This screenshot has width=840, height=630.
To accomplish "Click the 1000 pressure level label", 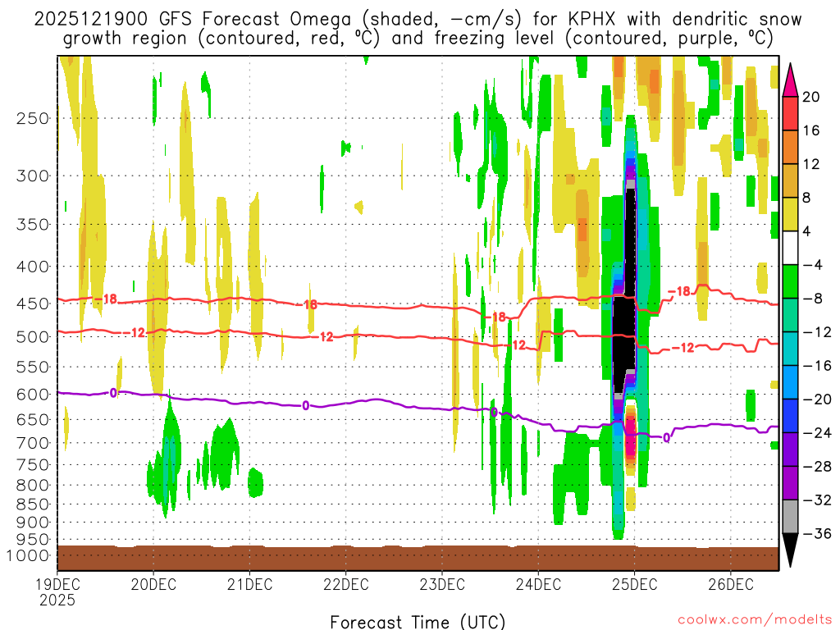I will pyautogui.click(x=29, y=555).
